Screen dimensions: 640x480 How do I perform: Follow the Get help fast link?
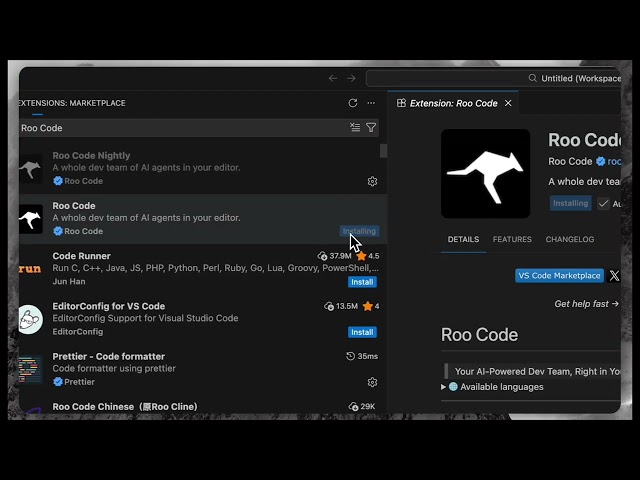pyautogui.click(x=586, y=304)
